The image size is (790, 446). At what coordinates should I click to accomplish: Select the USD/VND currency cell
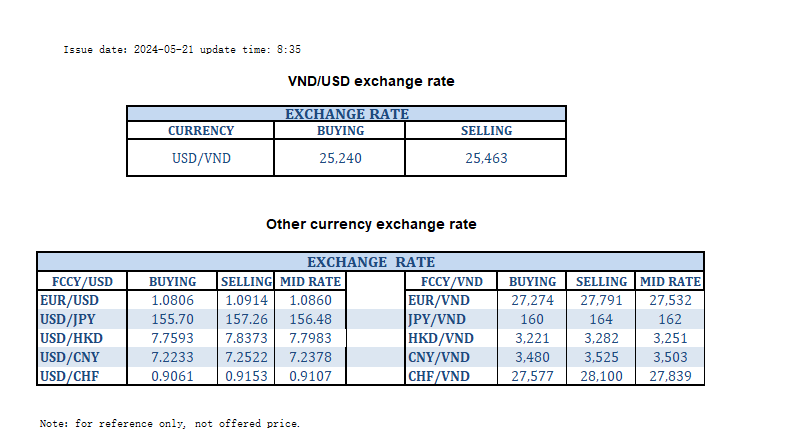201,158
